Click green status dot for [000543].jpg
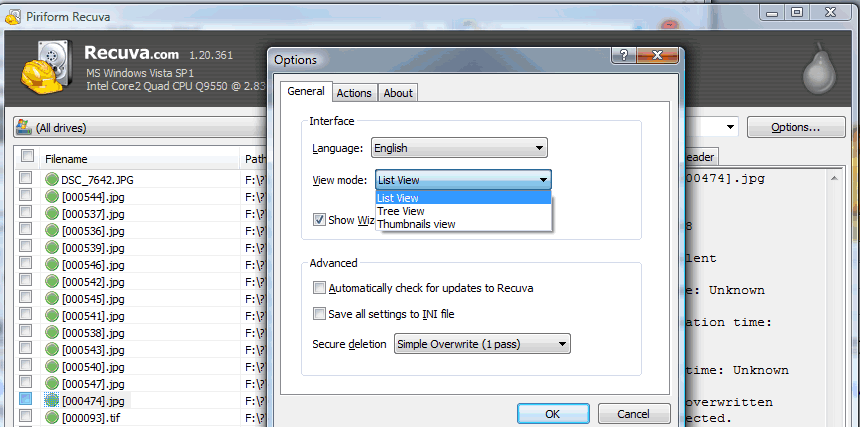Screen dimensions: 860x427 [52, 349]
